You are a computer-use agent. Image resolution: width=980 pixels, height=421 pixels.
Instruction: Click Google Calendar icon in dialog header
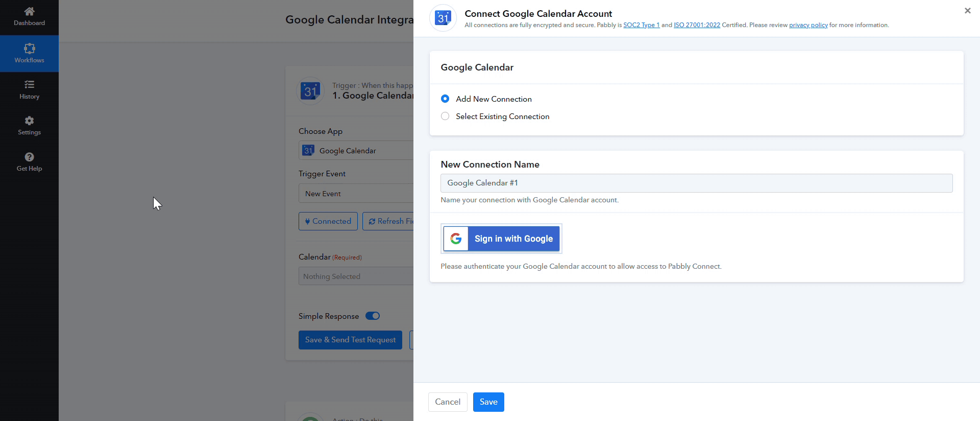443,18
